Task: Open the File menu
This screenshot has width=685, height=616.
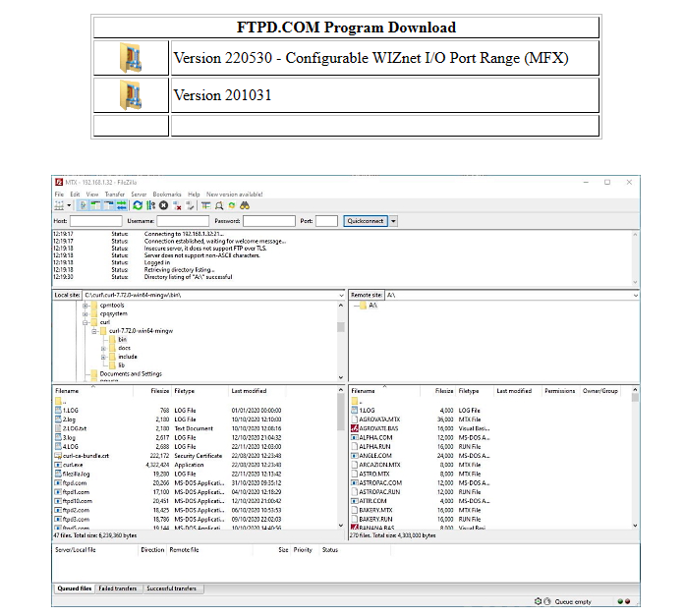Action: [x=59, y=195]
